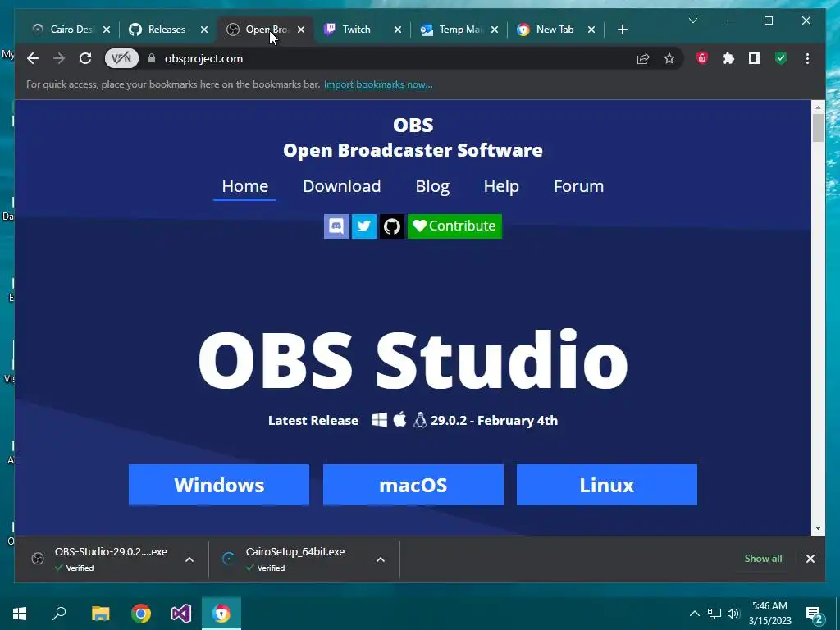Click the Linux download button

607,485
